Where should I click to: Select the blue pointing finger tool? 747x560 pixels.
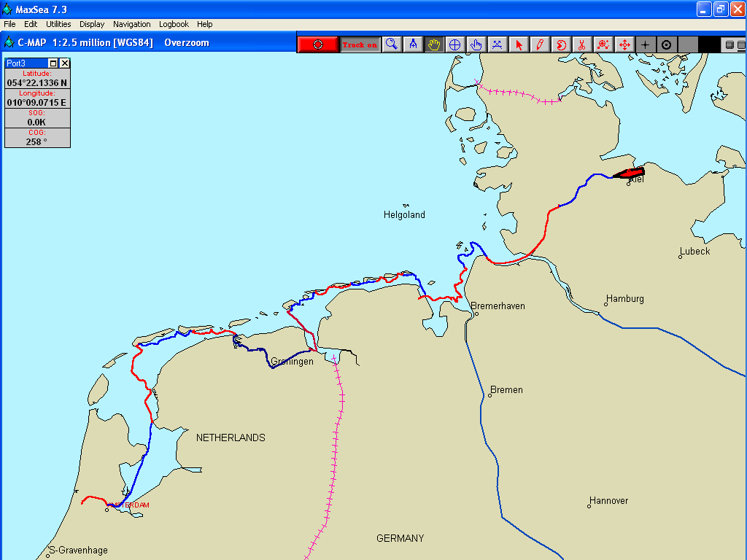pos(476,44)
